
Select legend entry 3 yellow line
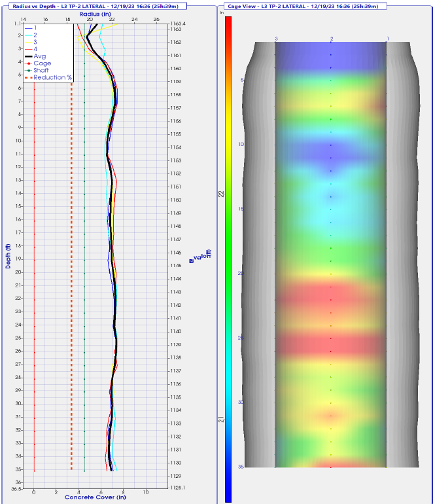pos(31,42)
